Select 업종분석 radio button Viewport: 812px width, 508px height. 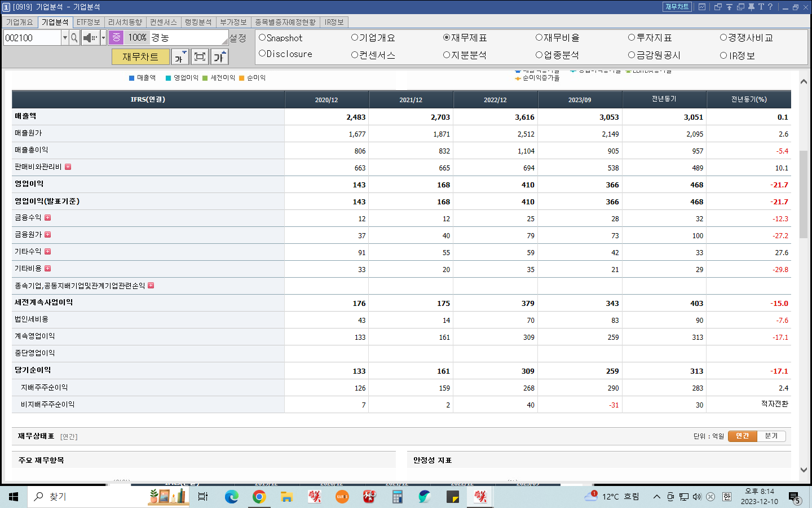point(539,55)
